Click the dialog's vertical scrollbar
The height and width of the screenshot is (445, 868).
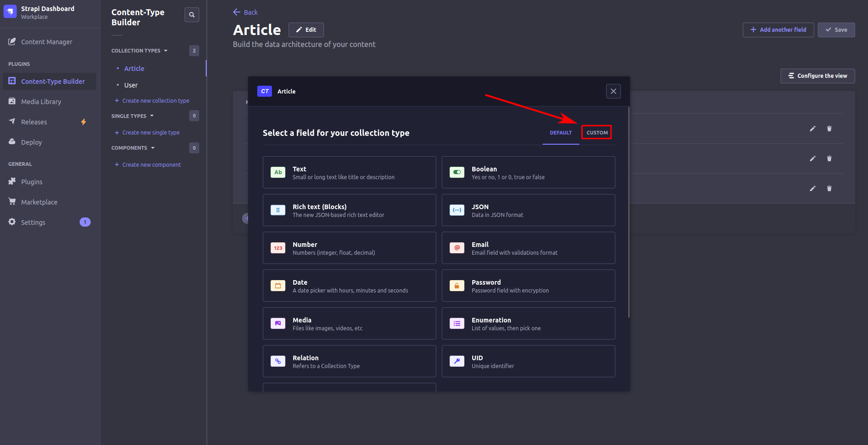[628, 212]
